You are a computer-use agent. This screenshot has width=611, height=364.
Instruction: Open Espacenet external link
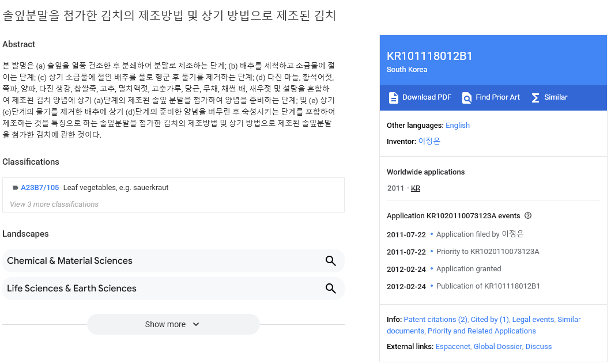[x=452, y=347]
